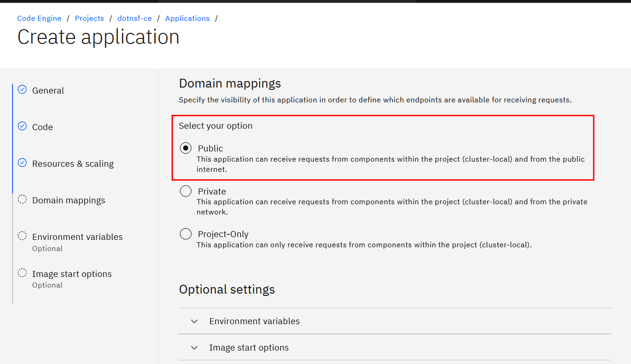Select the Private visibility radio button
Screen dimensions: 631x364
186,191
